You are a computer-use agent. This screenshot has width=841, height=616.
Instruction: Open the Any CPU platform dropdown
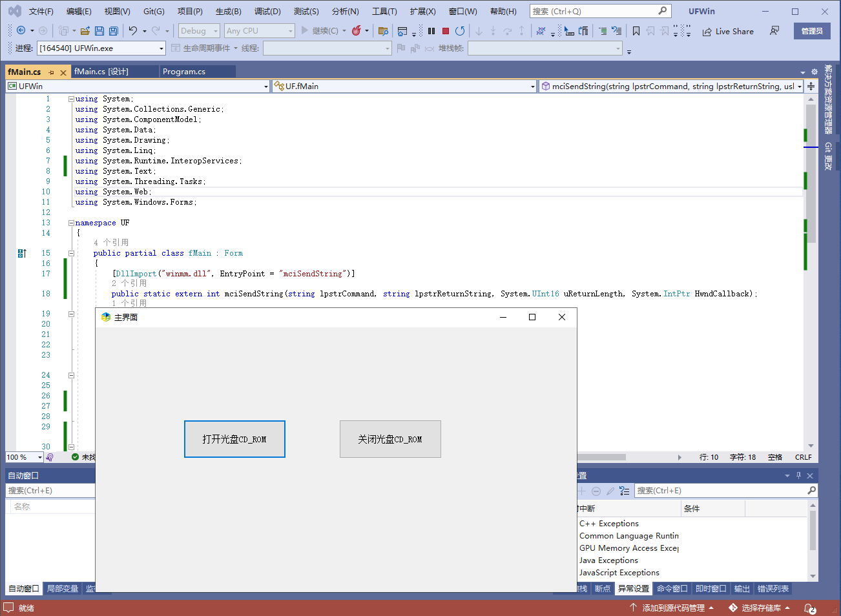point(259,30)
